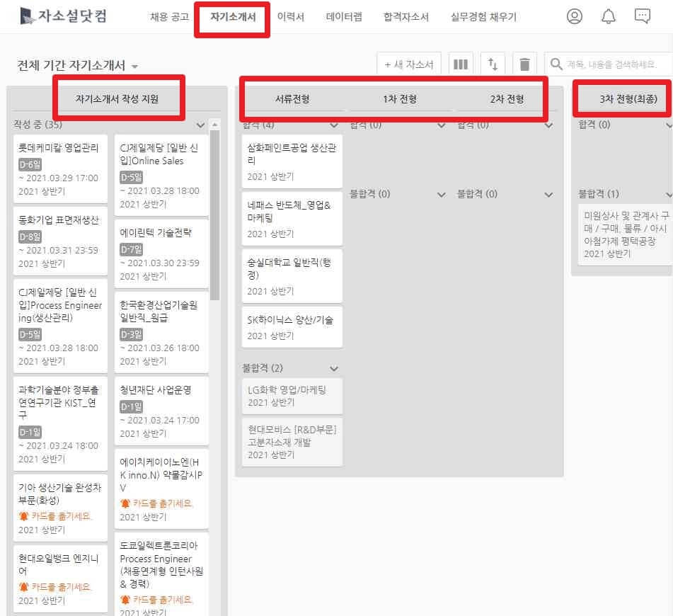Open the 롯데케미칼 영업관리 card
The height and width of the screenshot is (616, 673).
(x=60, y=169)
